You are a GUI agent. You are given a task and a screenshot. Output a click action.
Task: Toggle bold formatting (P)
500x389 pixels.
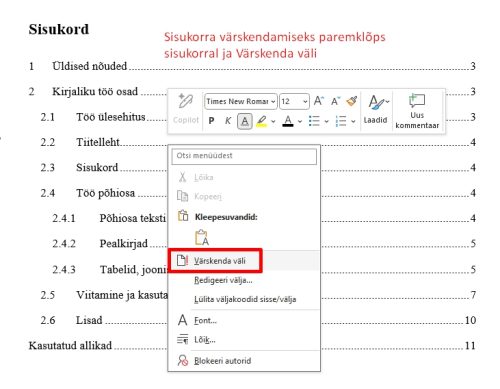(x=211, y=120)
